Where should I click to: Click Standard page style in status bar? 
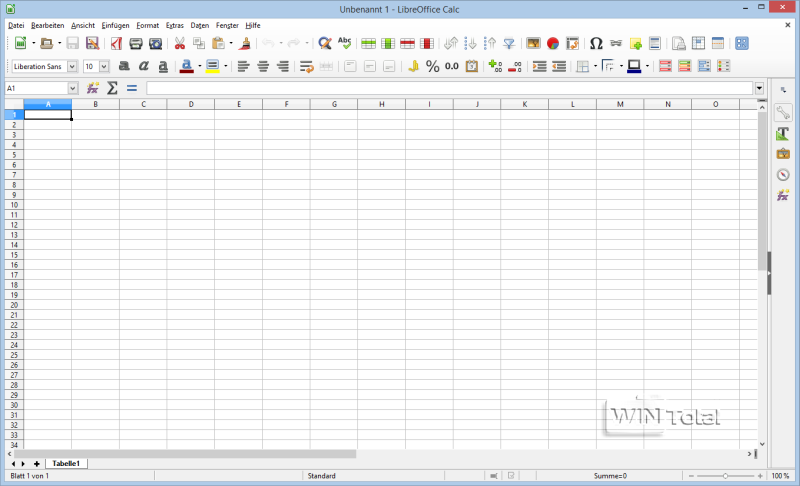pos(321,476)
